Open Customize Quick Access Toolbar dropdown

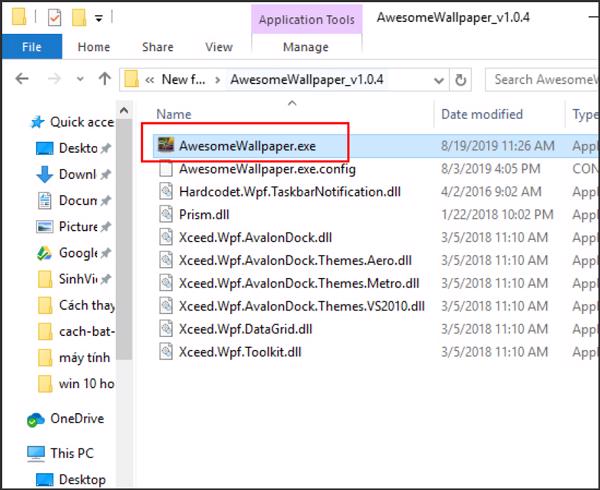(x=99, y=18)
